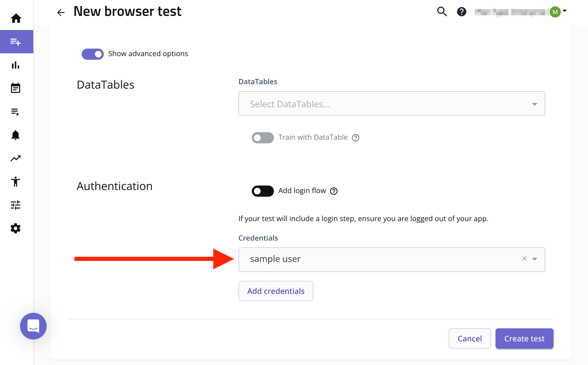The image size is (588, 365).
Task: Click the search magnifier icon
Action: pyautogui.click(x=442, y=12)
